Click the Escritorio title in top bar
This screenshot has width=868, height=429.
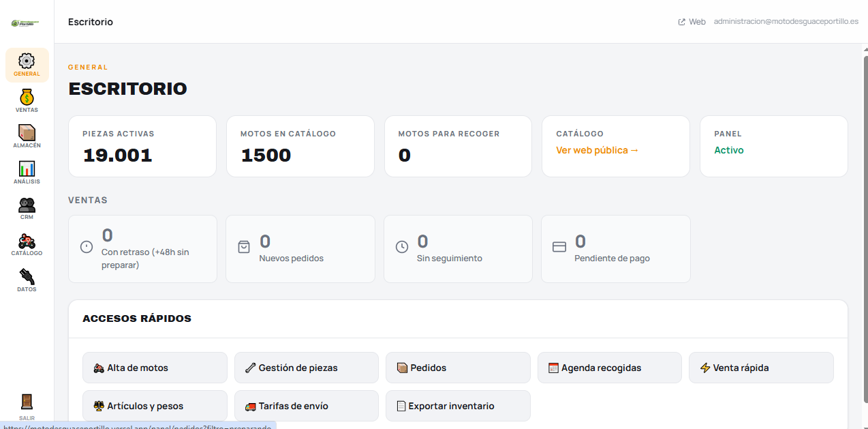tap(91, 22)
